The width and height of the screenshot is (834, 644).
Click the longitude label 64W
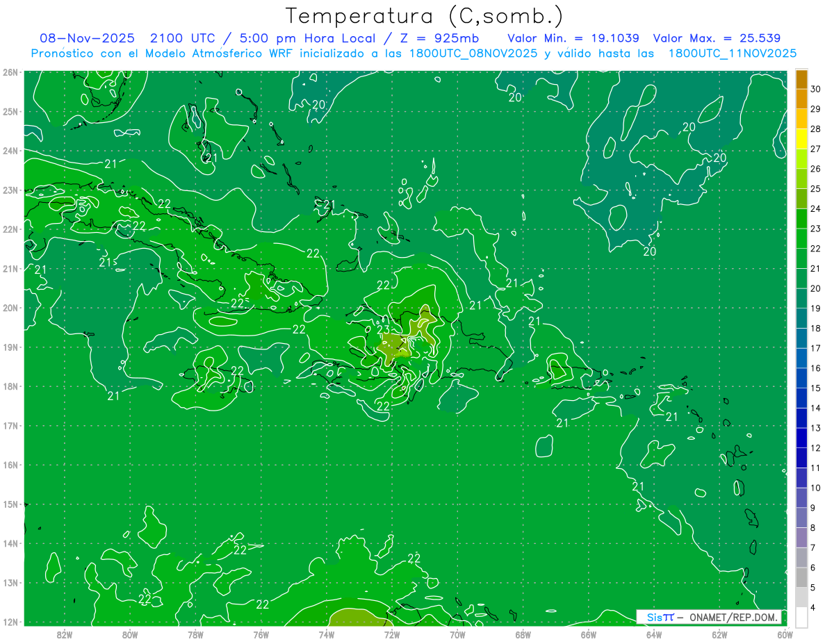[x=654, y=634]
